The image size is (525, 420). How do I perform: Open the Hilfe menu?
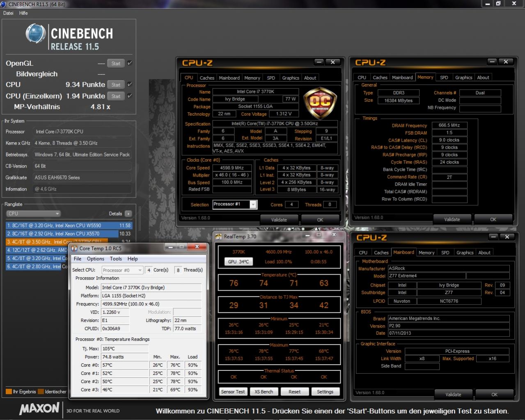click(x=23, y=13)
